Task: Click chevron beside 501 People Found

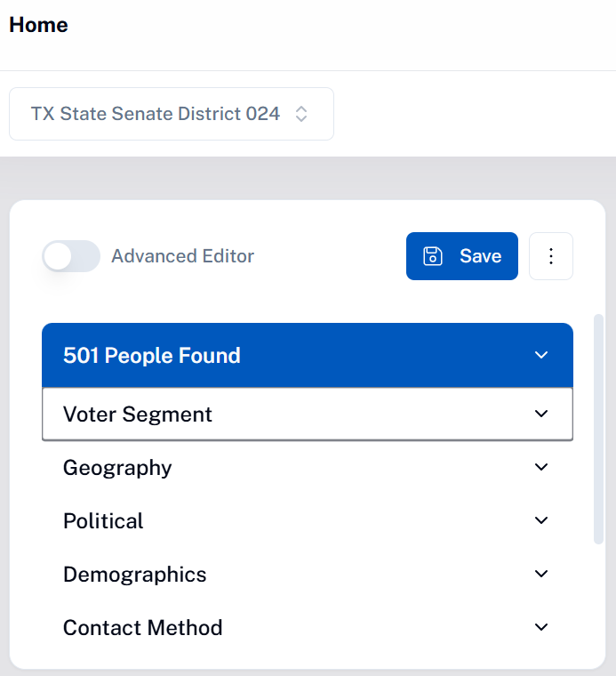Action: click(541, 355)
